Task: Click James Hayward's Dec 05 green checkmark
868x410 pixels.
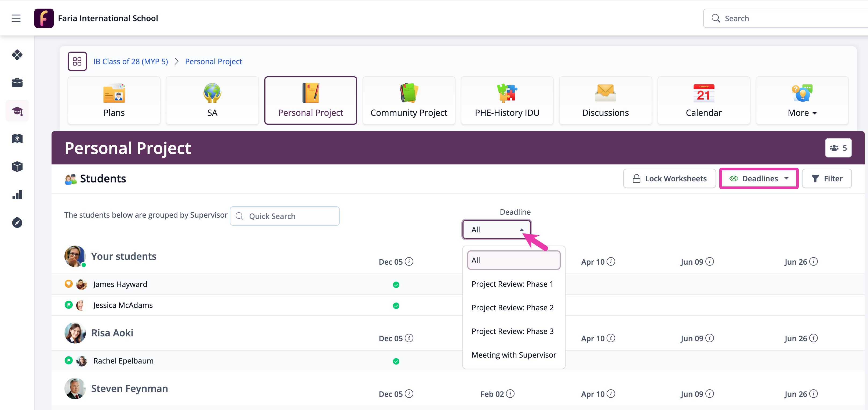Action: pyautogui.click(x=396, y=285)
